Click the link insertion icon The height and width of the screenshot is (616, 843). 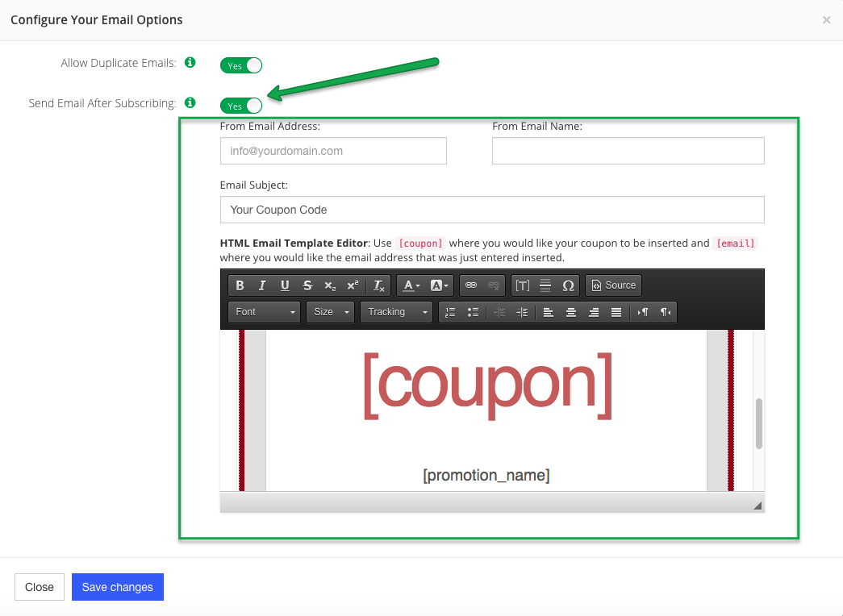[x=471, y=285]
